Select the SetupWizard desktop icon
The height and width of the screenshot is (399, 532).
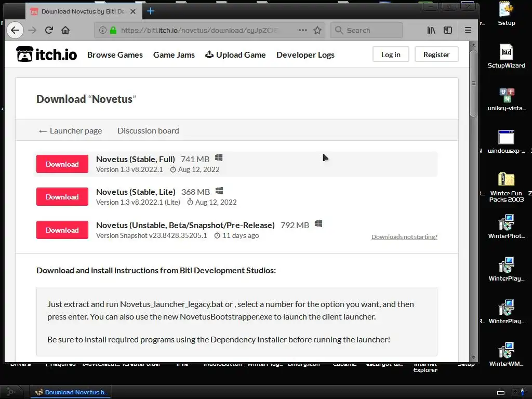click(506, 56)
